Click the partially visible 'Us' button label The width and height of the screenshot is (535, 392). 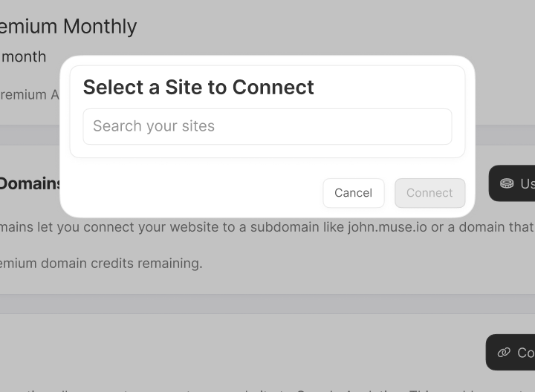coord(526,183)
